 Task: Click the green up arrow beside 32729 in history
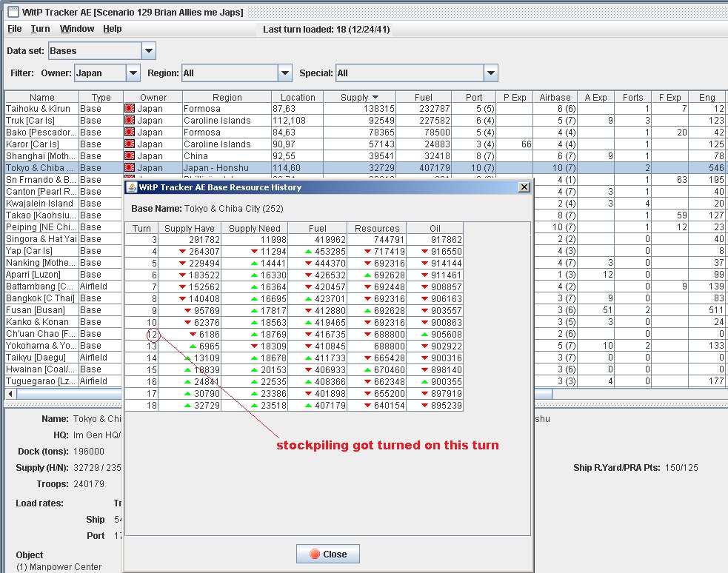pos(187,406)
